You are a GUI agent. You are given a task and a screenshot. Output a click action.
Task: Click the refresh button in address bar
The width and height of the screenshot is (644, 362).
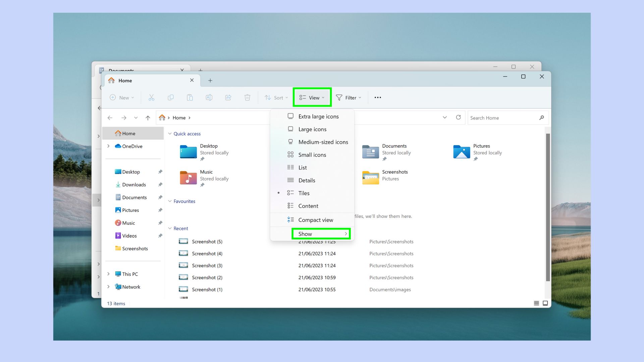click(459, 118)
